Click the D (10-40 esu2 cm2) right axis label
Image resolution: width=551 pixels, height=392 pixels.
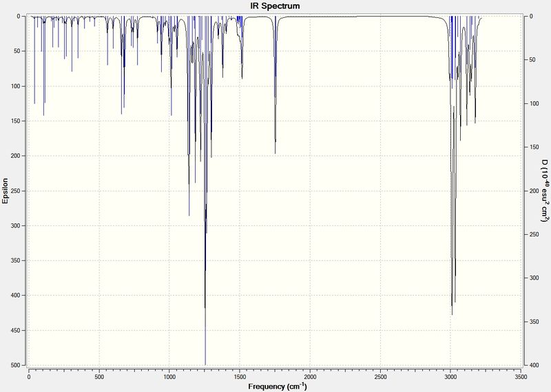click(544, 190)
